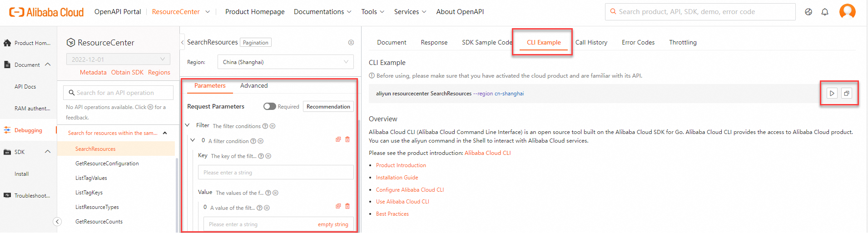The width and height of the screenshot is (868, 233).
Task: Collapse filter condition 0
Action: pyautogui.click(x=193, y=140)
